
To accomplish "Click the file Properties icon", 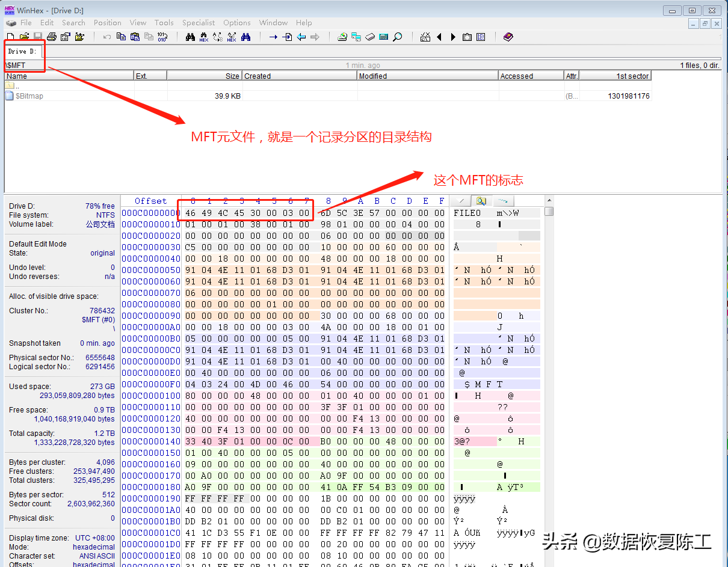I will pos(65,37).
